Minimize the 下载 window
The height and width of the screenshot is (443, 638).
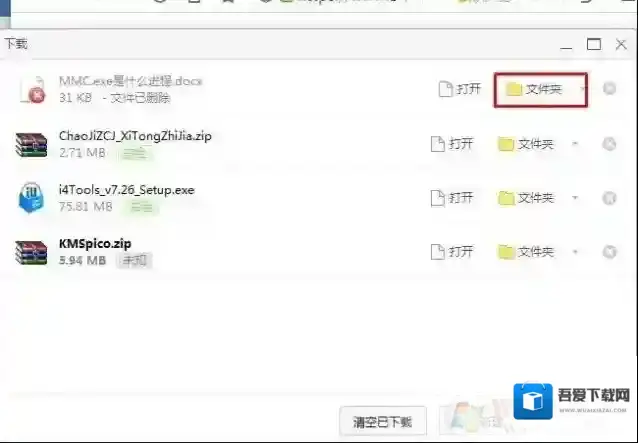click(x=566, y=45)
